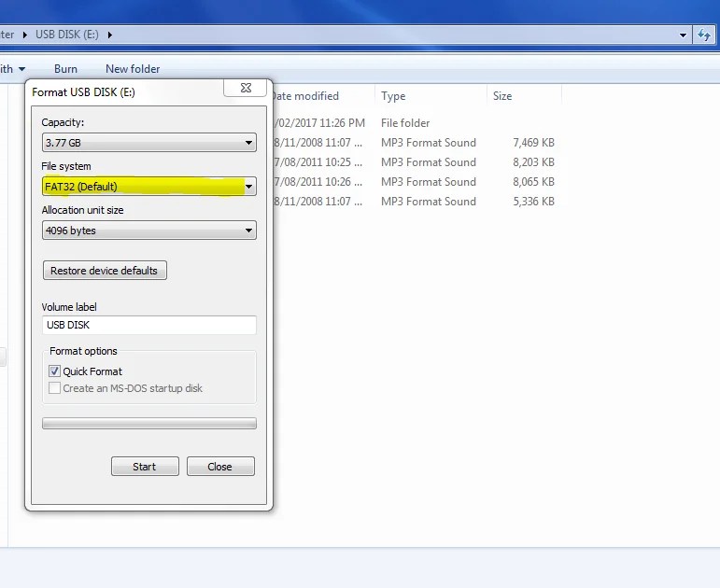Image resolution: width=720 pixels, height=588 pixels.
Task: Open the Allocation unit size dropdown
Action: click(148, 230)
